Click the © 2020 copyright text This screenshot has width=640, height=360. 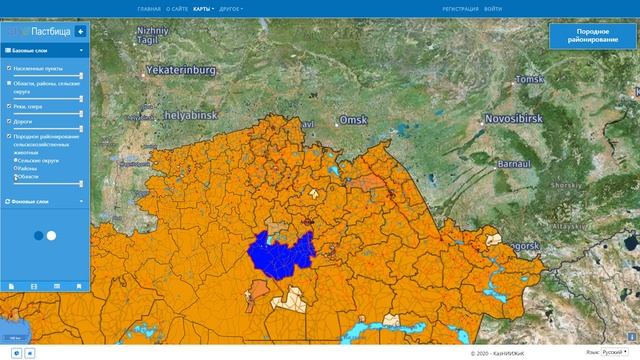pos(497,353)
